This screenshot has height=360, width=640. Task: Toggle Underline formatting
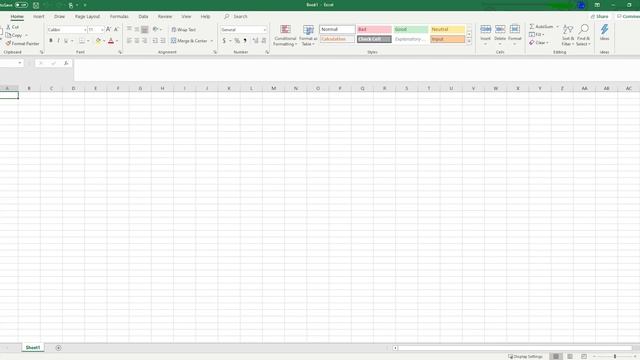pyautogui.click(x=66, y=41)
